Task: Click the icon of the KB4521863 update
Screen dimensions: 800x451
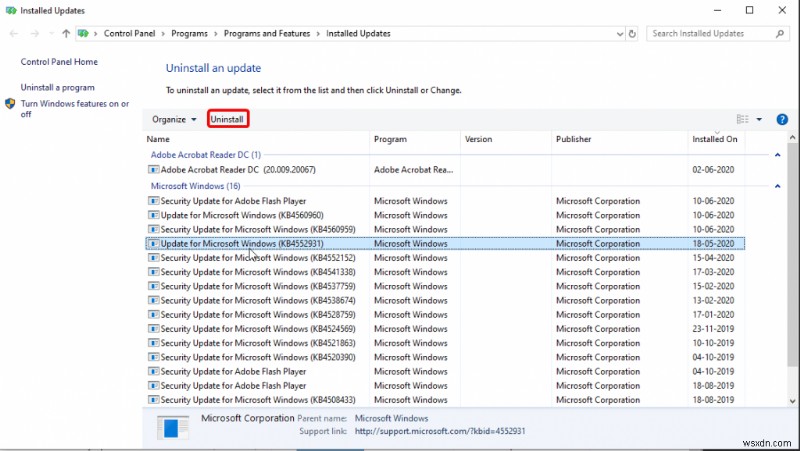Action: pos(153,343)
